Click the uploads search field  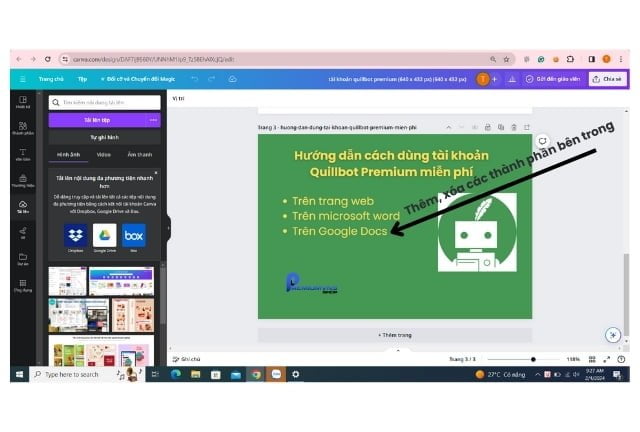point(104,102)
